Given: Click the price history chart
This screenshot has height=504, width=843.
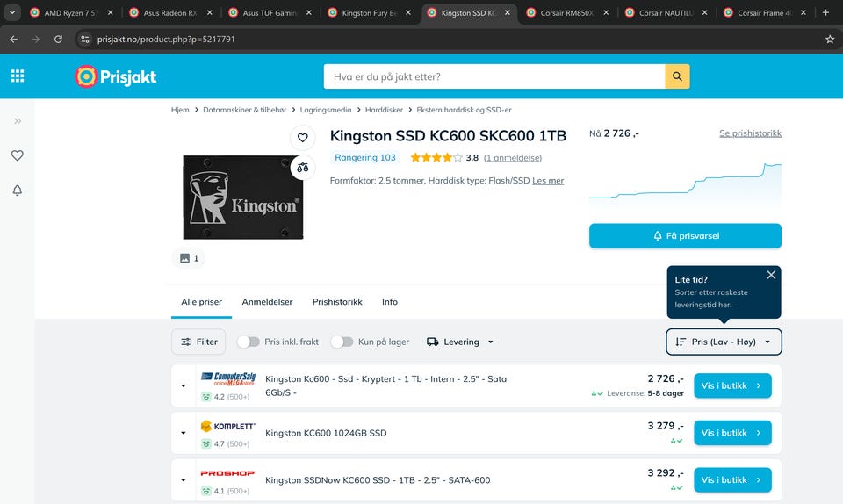Looking at the screenshot, I should [686, 185].
